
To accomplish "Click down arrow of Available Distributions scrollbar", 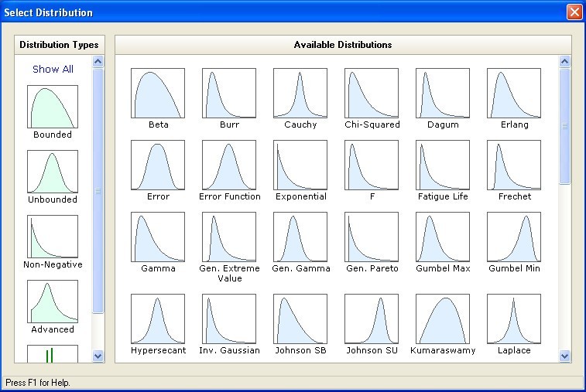I will 564,356.
